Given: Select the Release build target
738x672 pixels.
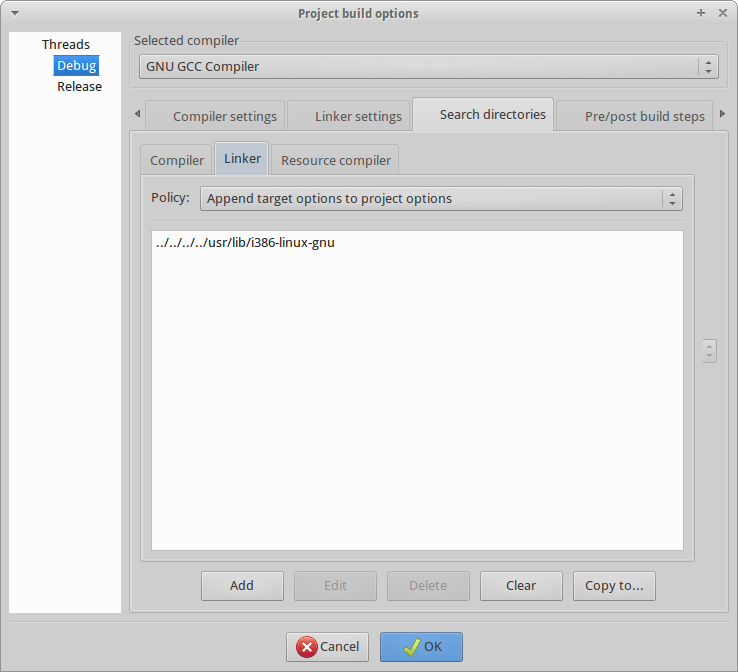Looking at the screenshot, I should coord(79,87).
